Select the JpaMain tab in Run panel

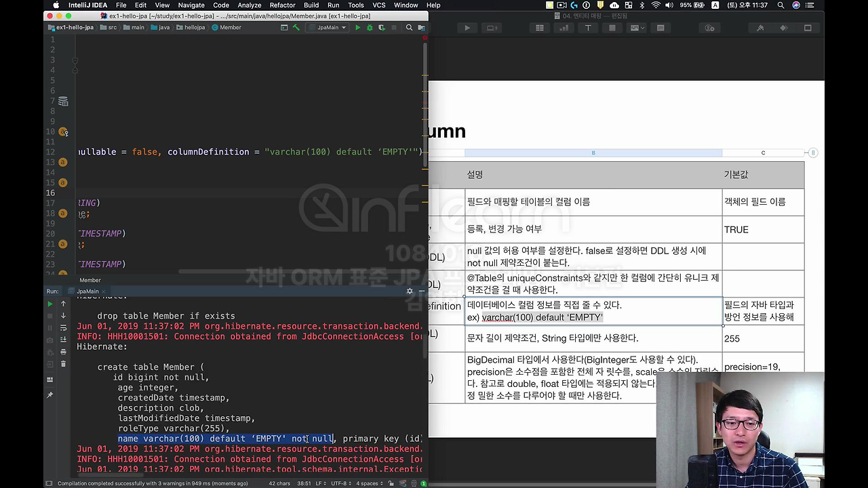[87, 291]
